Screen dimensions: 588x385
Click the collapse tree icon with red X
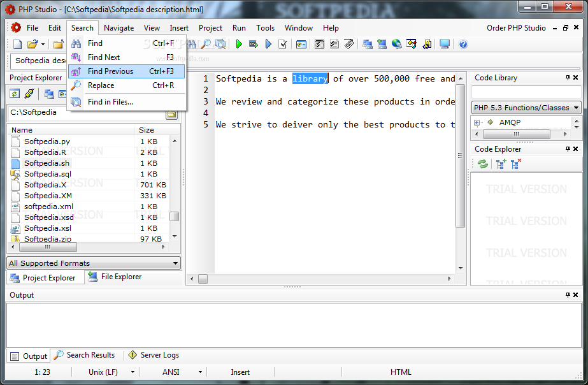(516, 164)
